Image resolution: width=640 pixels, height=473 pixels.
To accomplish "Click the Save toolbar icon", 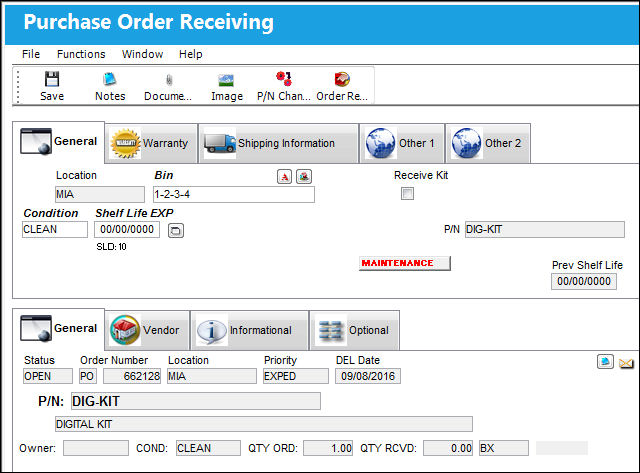I will (x=52, y=86).
